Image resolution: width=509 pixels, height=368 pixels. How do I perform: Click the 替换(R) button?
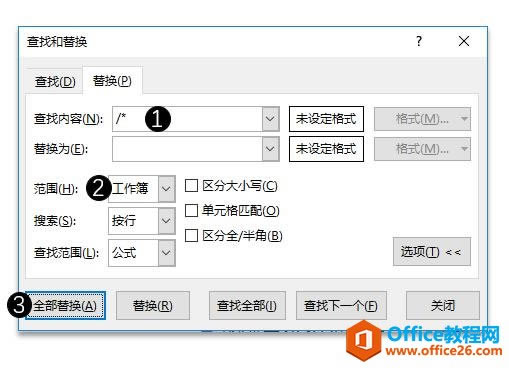[153, 306]
